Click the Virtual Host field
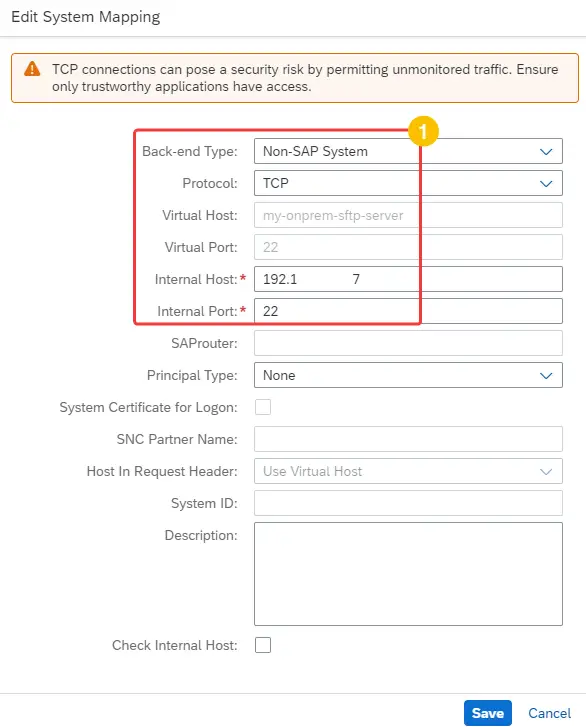This screenshot has width=586, height=727. (408, 215)
